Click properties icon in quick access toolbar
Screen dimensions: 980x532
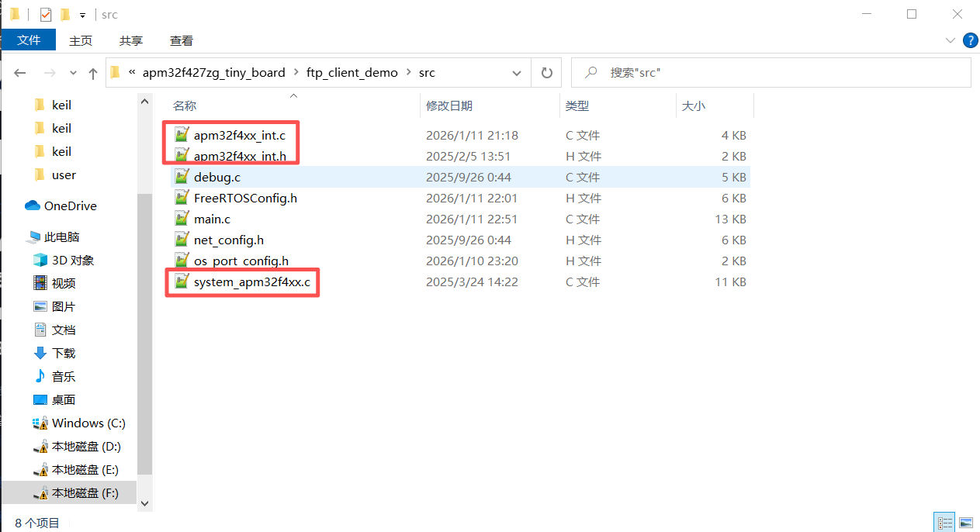tap(46, 15)
